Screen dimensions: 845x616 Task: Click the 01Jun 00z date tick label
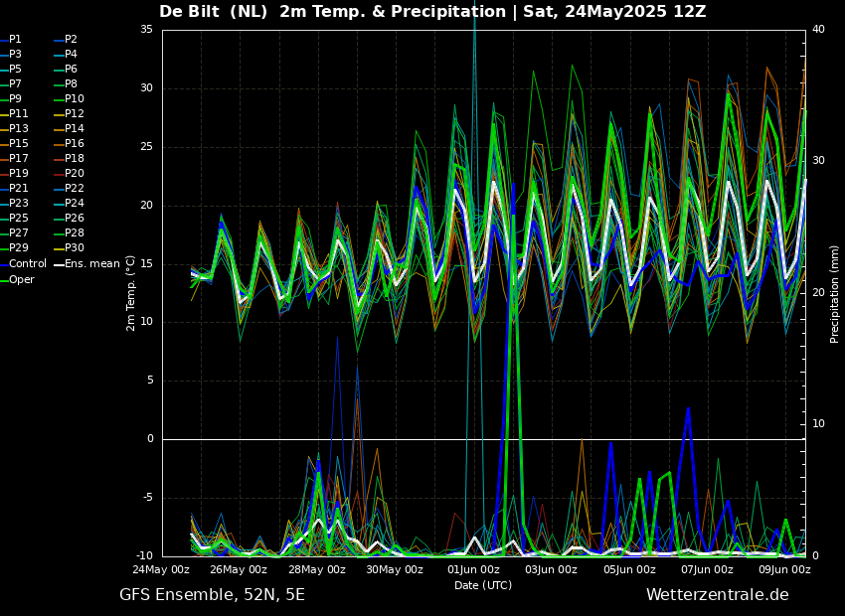tap(473, 570)
